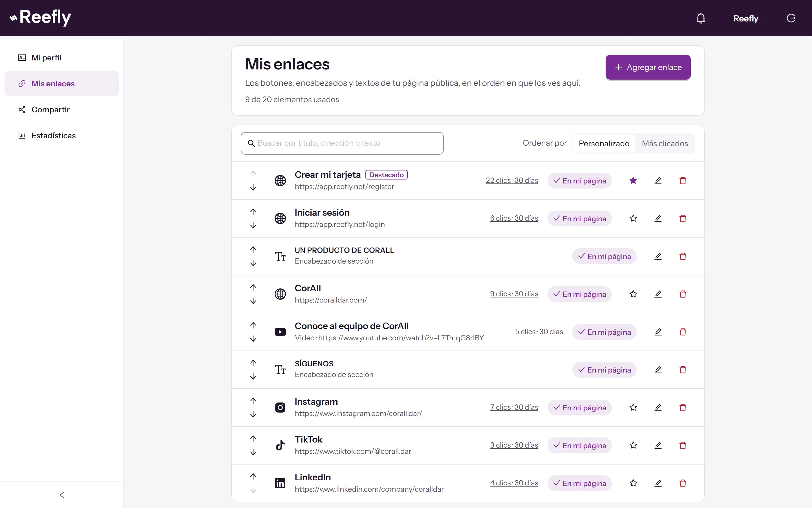Delete the CorAll link

pyautogui.click(x=683, y=294)
